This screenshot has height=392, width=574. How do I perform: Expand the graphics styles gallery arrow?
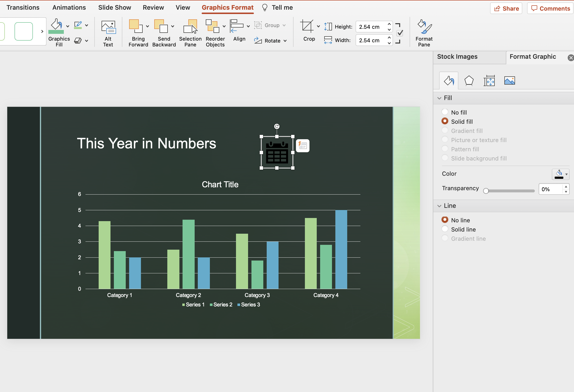(42, 31)
